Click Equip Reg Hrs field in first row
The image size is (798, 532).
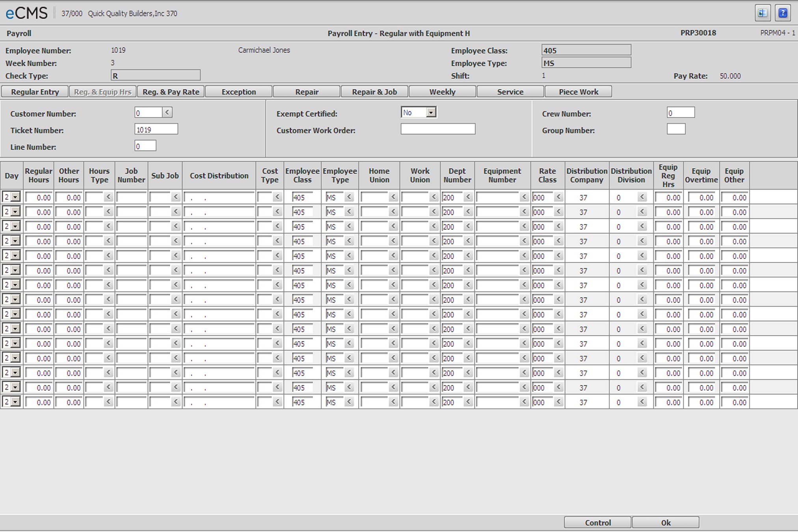point(668,197)
